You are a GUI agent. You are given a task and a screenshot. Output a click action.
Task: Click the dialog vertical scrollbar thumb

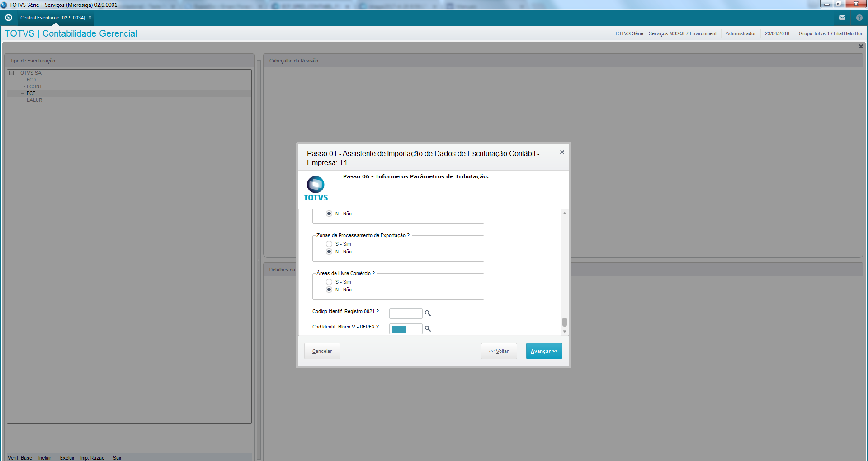click(x=564, y=322)
